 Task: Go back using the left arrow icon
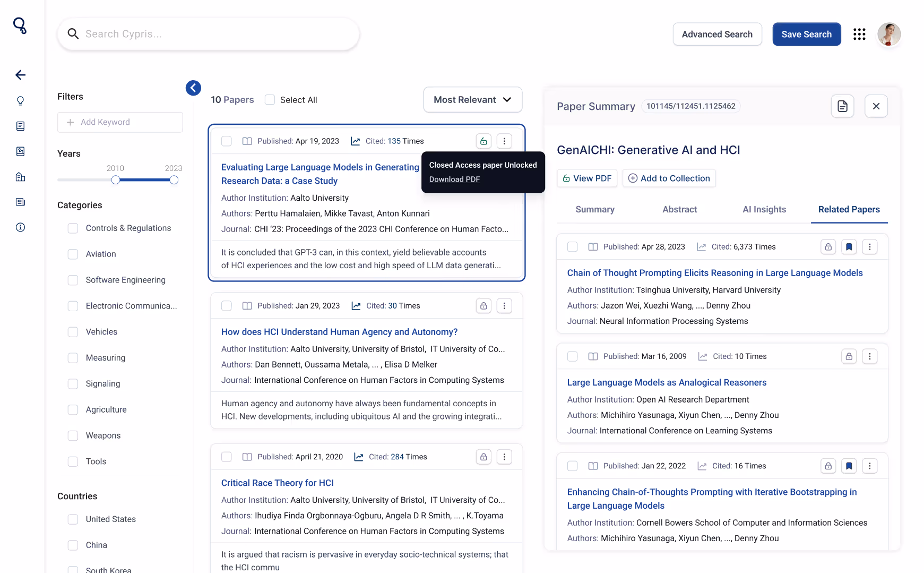coord(20,75)
